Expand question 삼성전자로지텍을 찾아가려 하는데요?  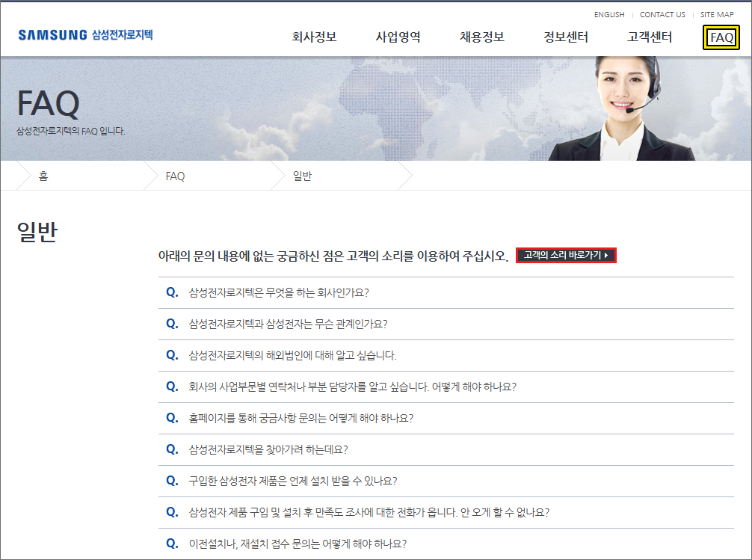pos(446,449)
